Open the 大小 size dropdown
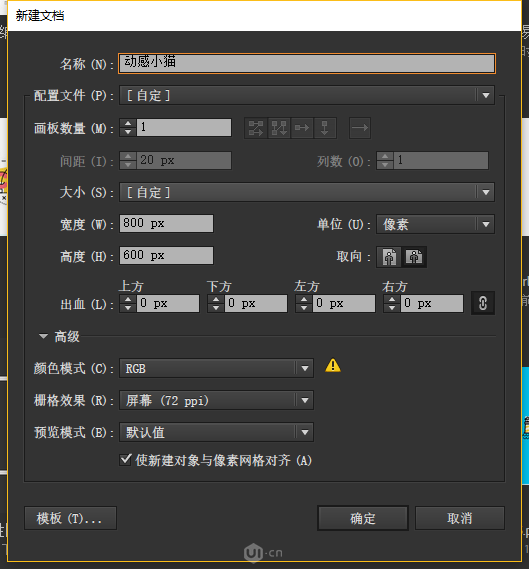Image resolution: width=529 pixels, height=569 pixels. pyautogui.click(x=307, y=192)
